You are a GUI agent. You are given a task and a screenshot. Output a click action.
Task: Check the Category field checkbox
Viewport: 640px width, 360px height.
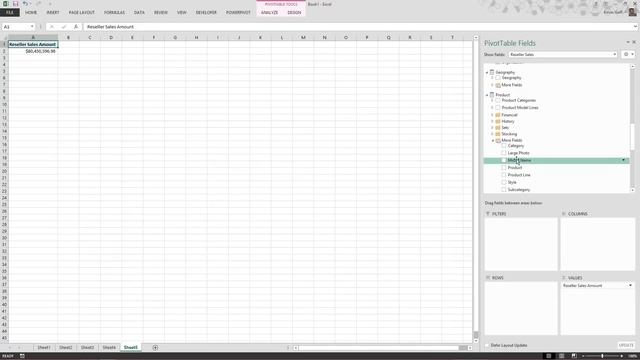504,146
